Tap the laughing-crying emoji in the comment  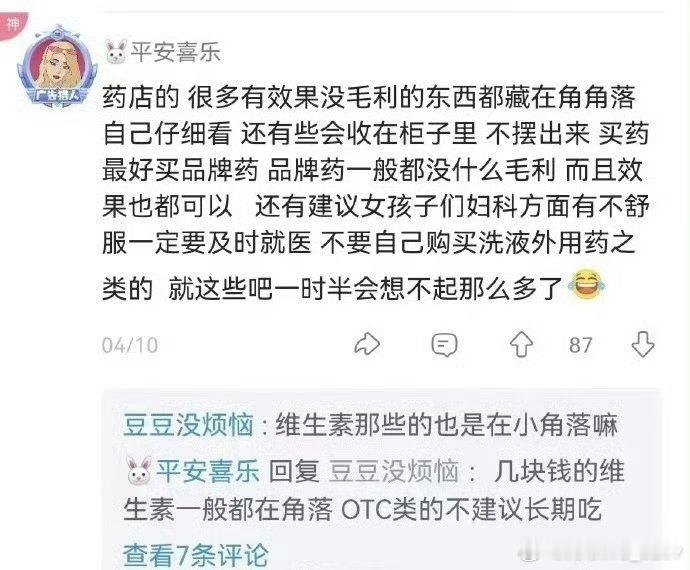587,287
